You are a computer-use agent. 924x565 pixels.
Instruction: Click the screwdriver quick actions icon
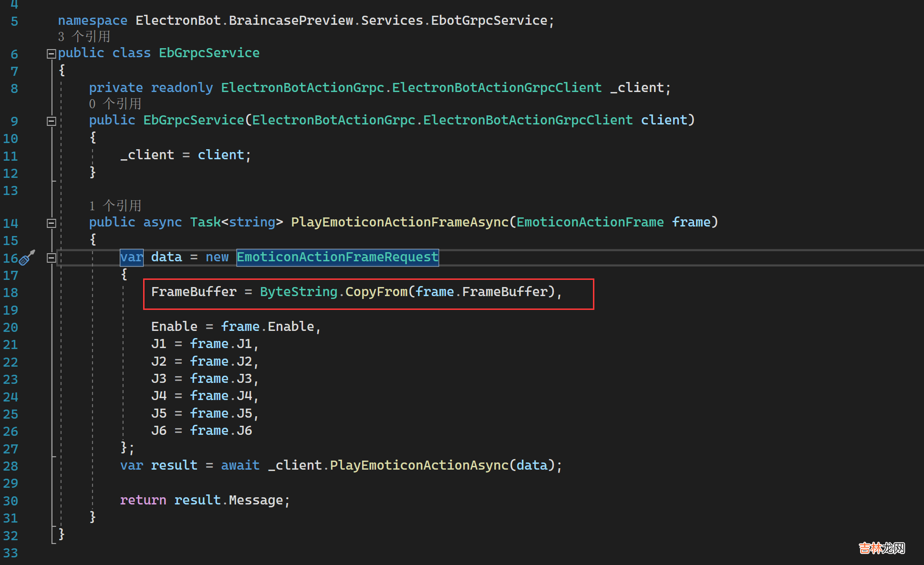(28, 257)
